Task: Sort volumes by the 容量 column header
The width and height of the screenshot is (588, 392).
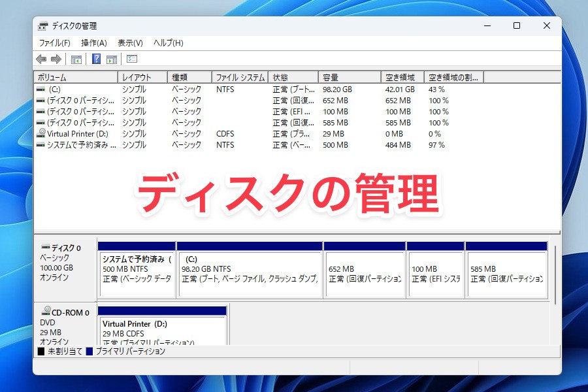Action: pyautogui.click(x=350, y=76)
